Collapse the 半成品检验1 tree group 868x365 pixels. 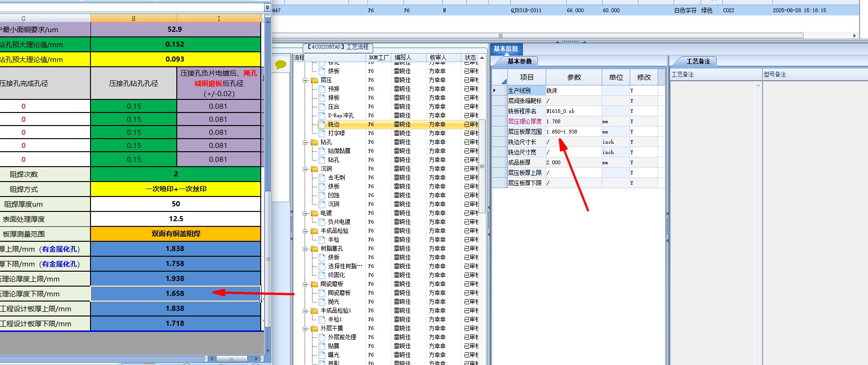(x=305, y=311)
